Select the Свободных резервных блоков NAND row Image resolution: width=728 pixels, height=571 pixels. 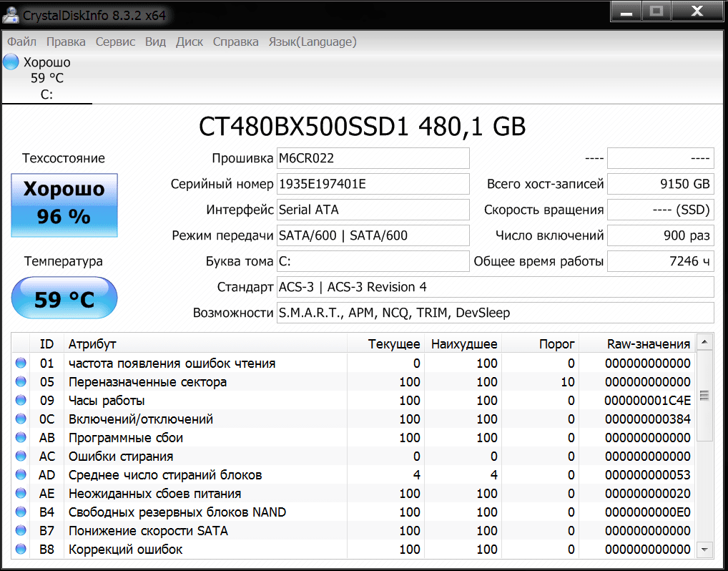coord(177,512)
